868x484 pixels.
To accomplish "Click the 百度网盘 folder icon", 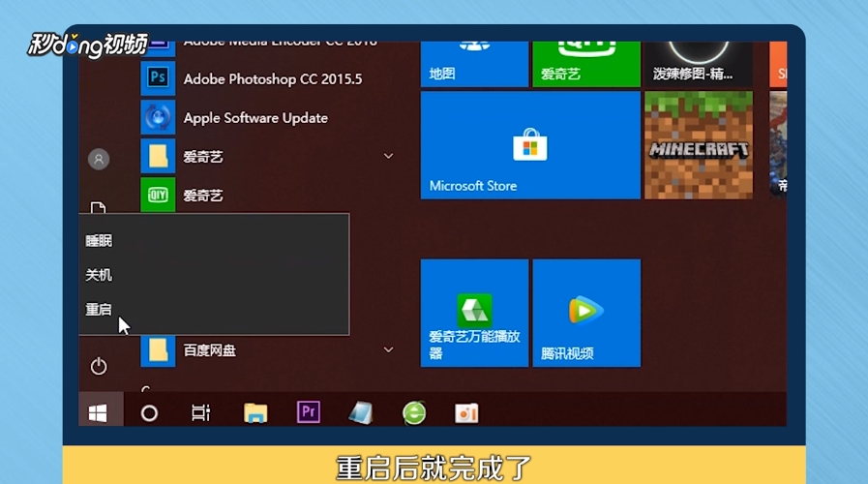I will [x=158, y=350].
